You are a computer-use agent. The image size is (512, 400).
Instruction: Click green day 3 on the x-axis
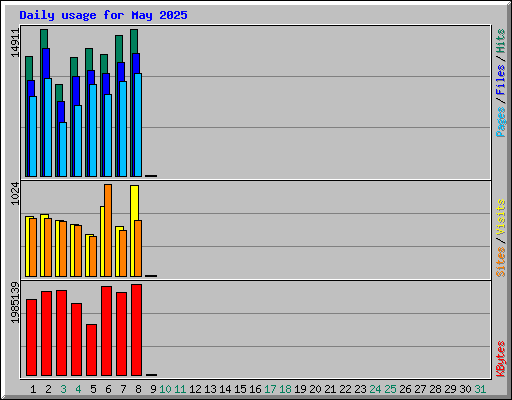(63, 389)
